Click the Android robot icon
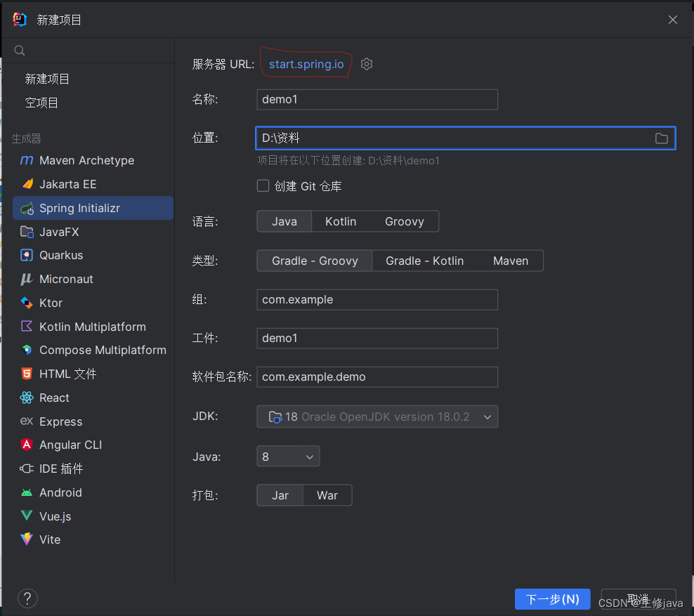The image size is (694, 616). pos(27,492)
